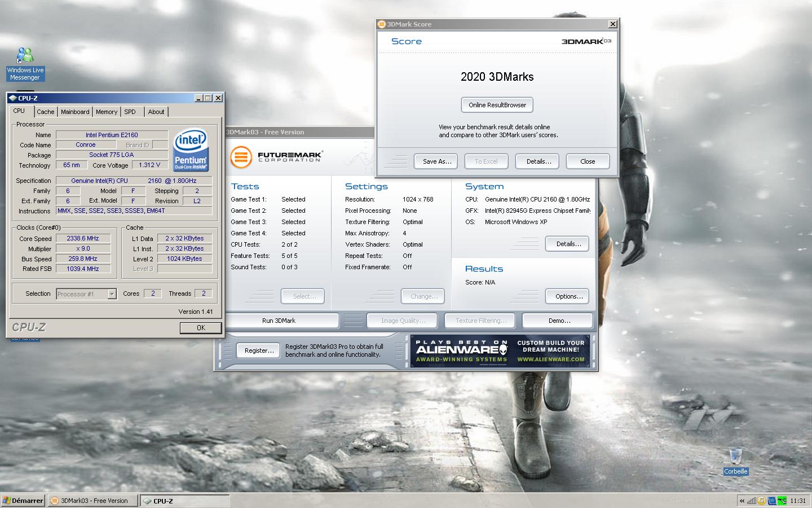This screenshot has height=508, width=812.
Task: Click the CPU-Z title bar icon
Action: (x=12, y=98)
